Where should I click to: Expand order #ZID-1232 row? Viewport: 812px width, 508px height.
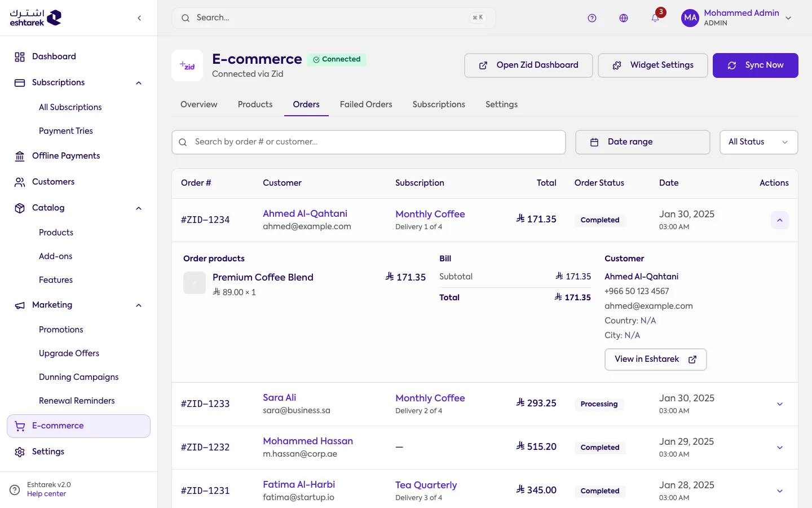coord(780,448)
